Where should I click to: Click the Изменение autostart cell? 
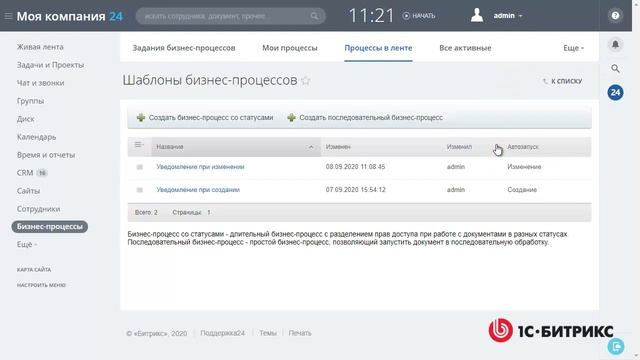524,167
